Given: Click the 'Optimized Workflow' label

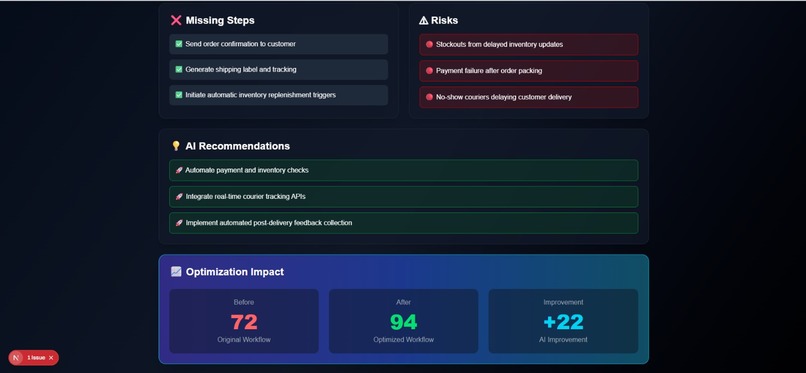Looking at the screenshot, I should click(x=404, y=340).
